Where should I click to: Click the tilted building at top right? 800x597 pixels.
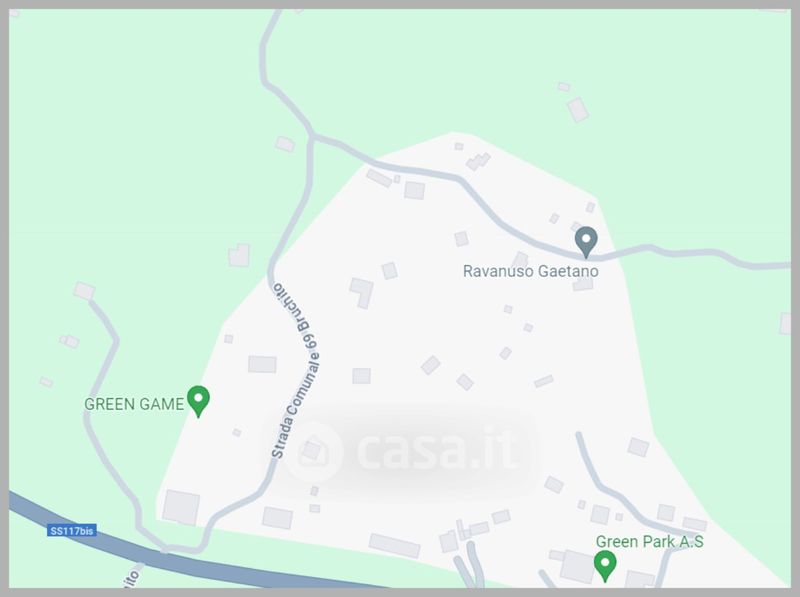[578, 110]
